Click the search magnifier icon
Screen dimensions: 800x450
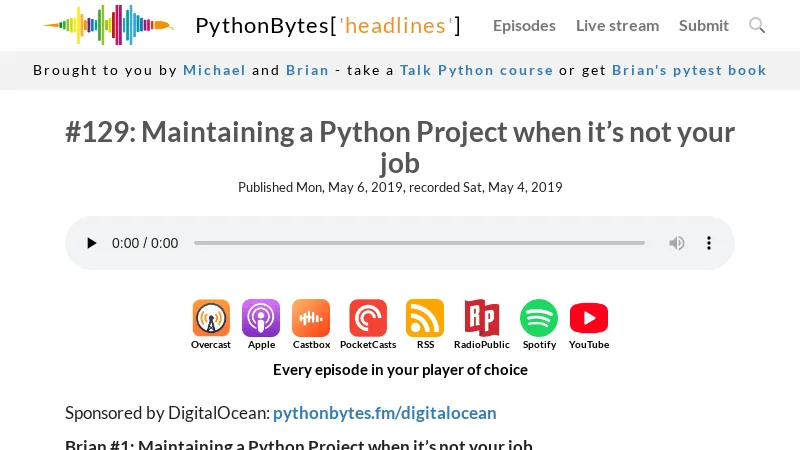click(757, 25)
